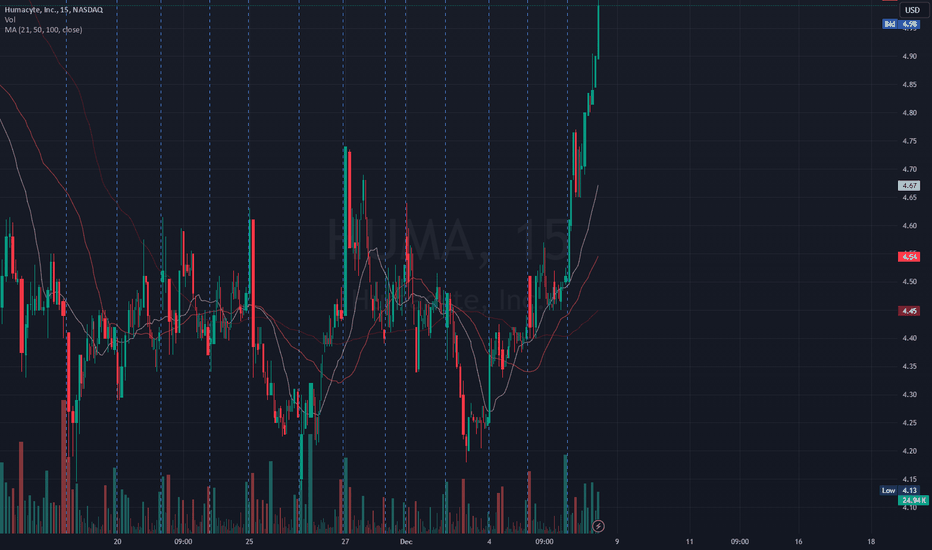Click the green 24.94K volume tag

click(912, 501)
